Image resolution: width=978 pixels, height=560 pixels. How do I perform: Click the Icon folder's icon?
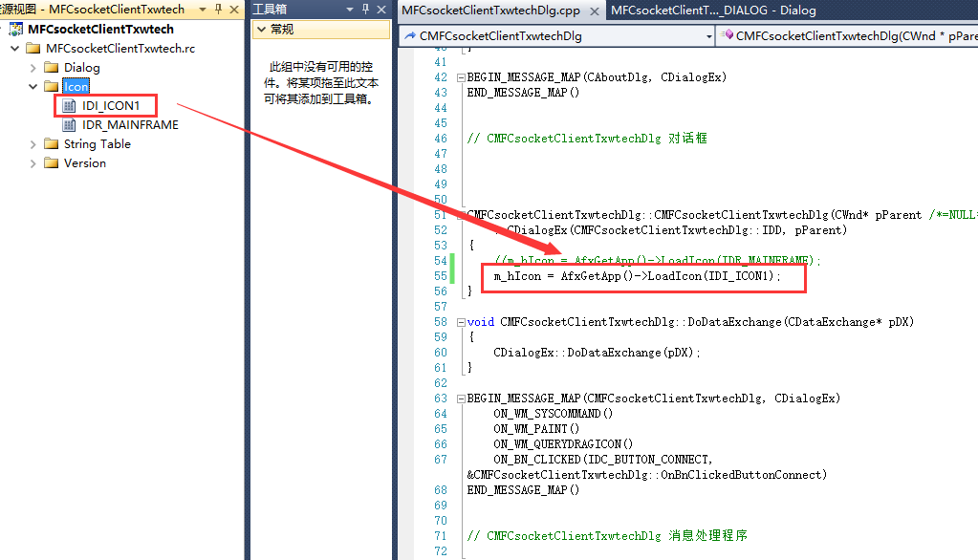[x=52, y=87]
